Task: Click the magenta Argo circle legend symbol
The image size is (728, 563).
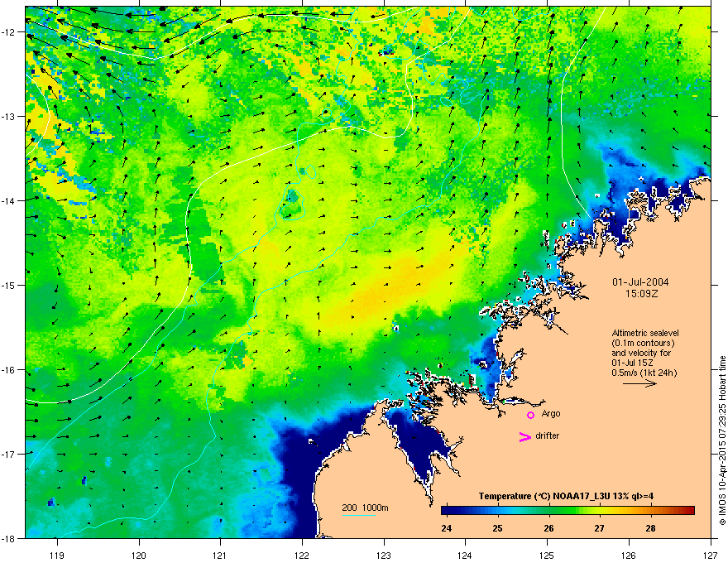Action: point(530,415)
